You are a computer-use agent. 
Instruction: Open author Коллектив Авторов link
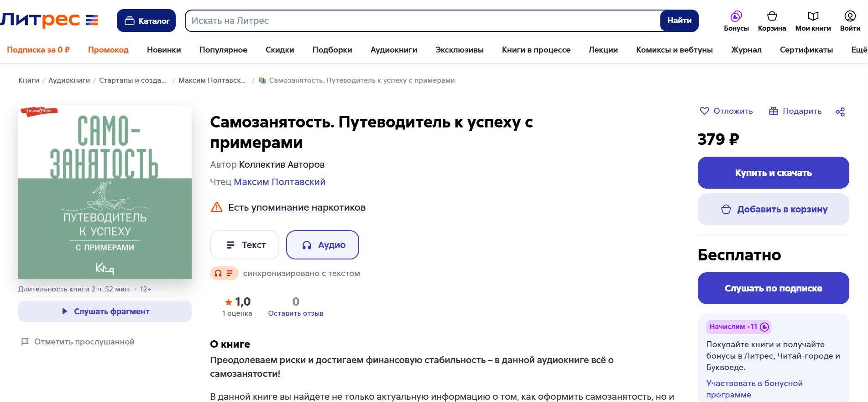(282, 164)
